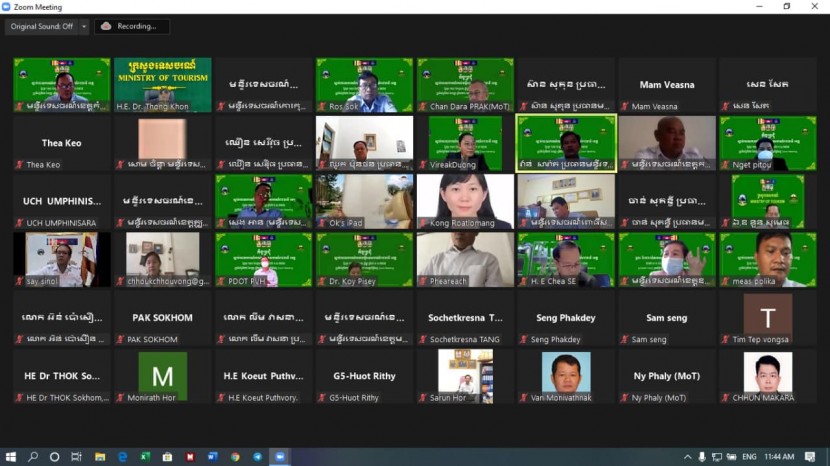Select Monirath Hor's green M avatar tile
Screen dimensions: 830x466
pos(162,376)
